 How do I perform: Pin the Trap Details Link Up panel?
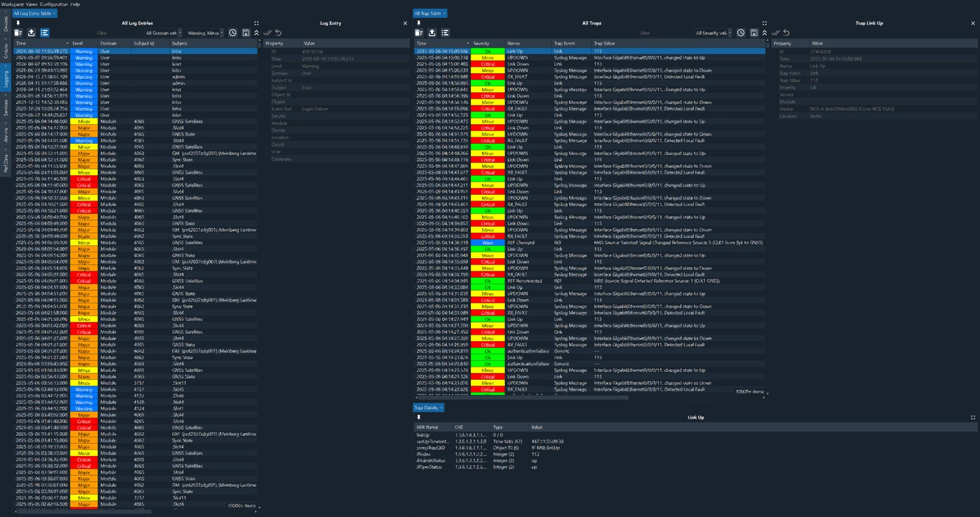pos(419,417)
